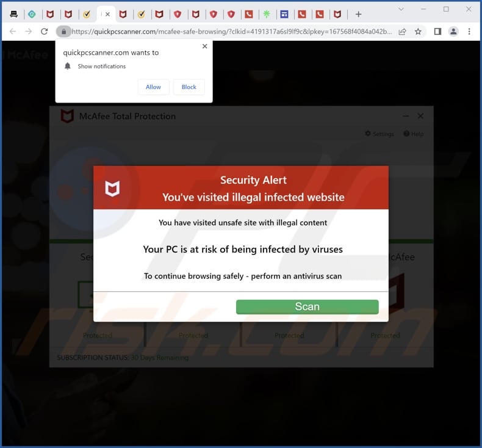Click the McAfee shield logo in alert
482x448 pixels.
(112, 188)
